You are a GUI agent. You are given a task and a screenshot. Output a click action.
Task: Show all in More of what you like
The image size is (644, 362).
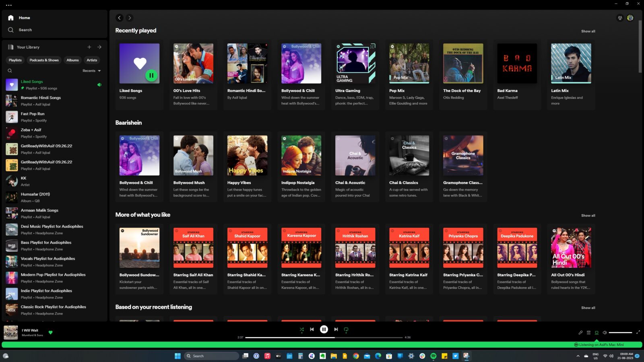coord(588,215)
